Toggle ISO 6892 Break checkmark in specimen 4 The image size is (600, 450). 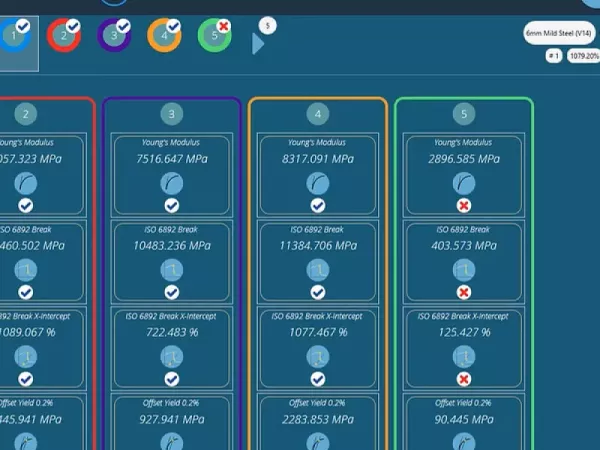pos(317,292)
